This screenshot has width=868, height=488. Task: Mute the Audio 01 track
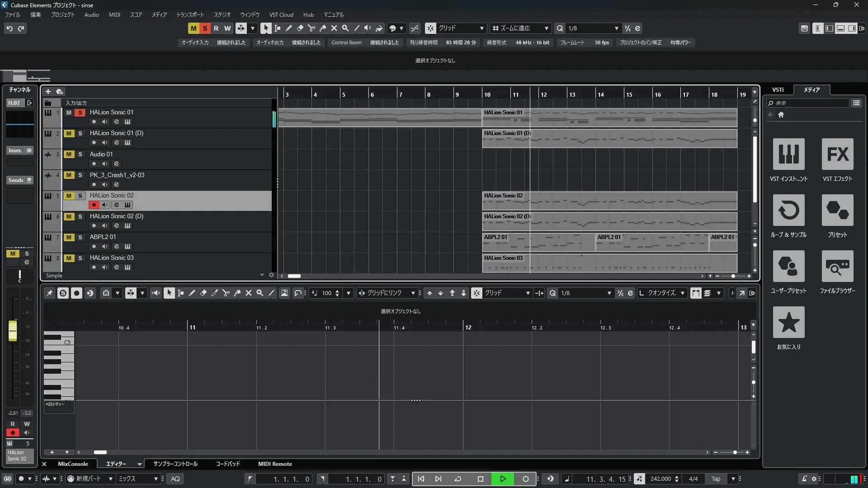pos(69,155)
